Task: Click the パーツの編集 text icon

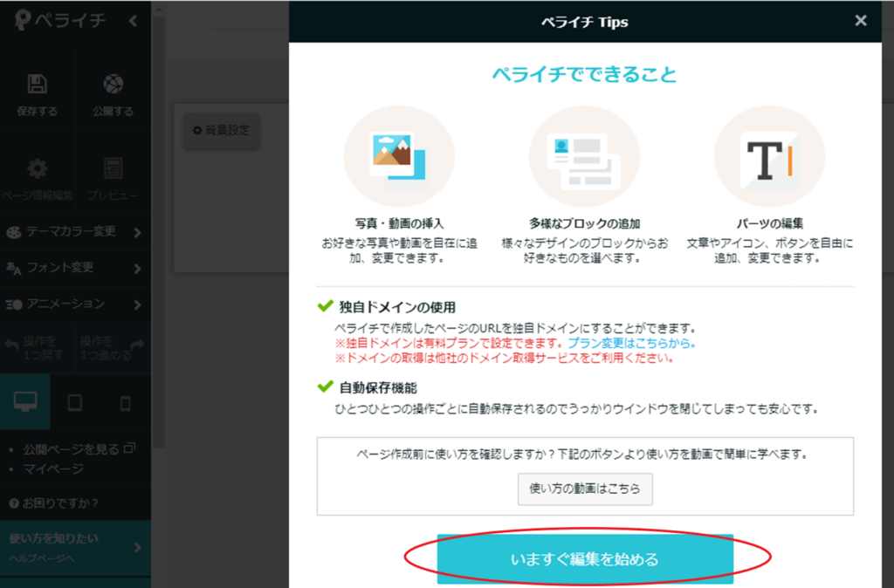Action: [x=770, y=156]
